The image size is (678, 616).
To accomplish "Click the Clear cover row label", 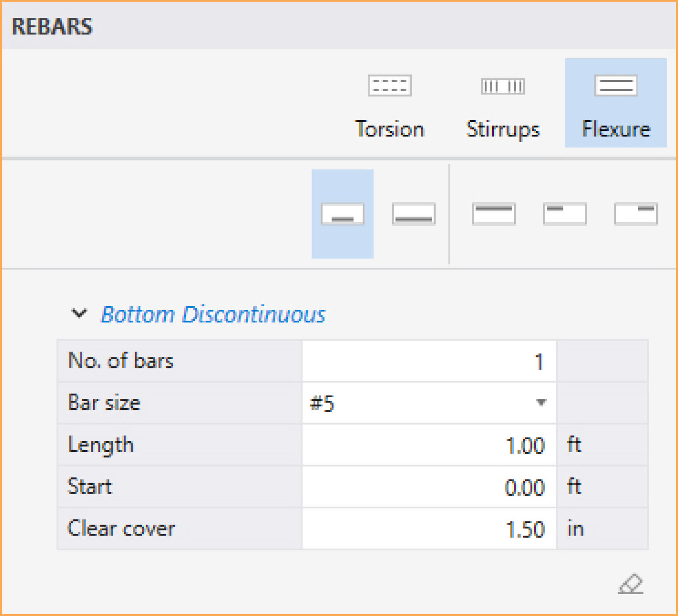I will (x=121, y=528).
